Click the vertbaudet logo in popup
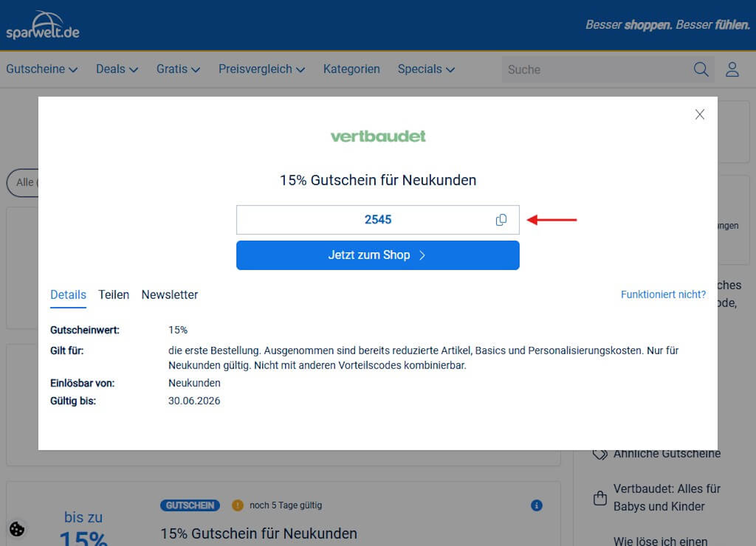The width and height of the screenshot is (756, 546). pyautogui.click(x=378, y=136)
